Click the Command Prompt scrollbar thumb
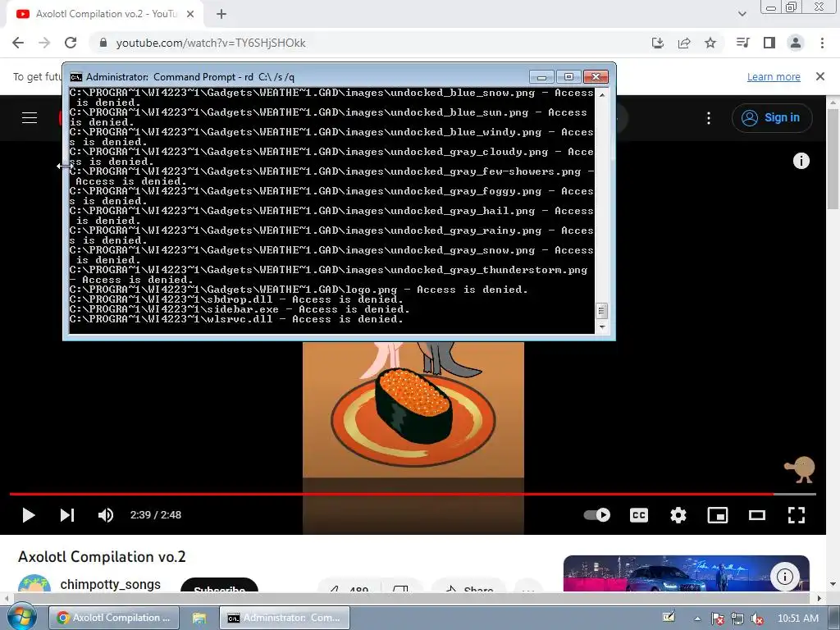 point(602,311)
